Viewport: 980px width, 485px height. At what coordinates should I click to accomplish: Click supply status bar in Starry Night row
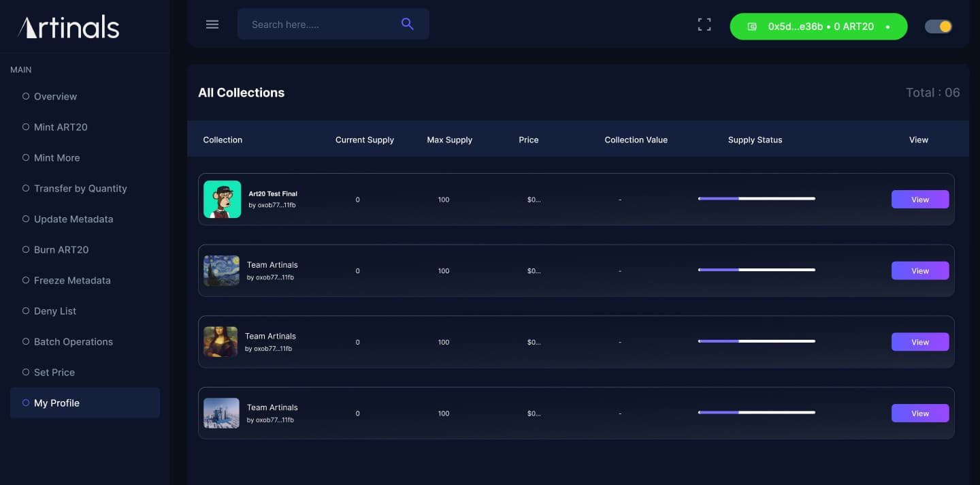point(757,270)
